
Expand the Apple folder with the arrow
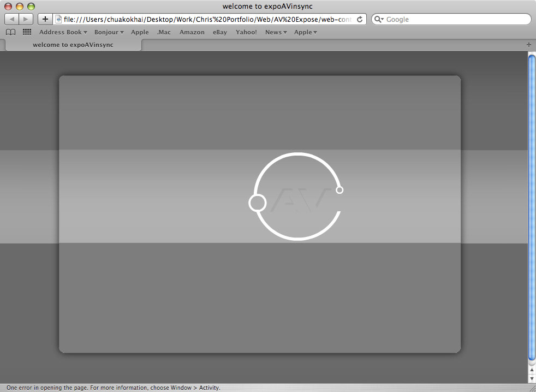pos(306,32)
